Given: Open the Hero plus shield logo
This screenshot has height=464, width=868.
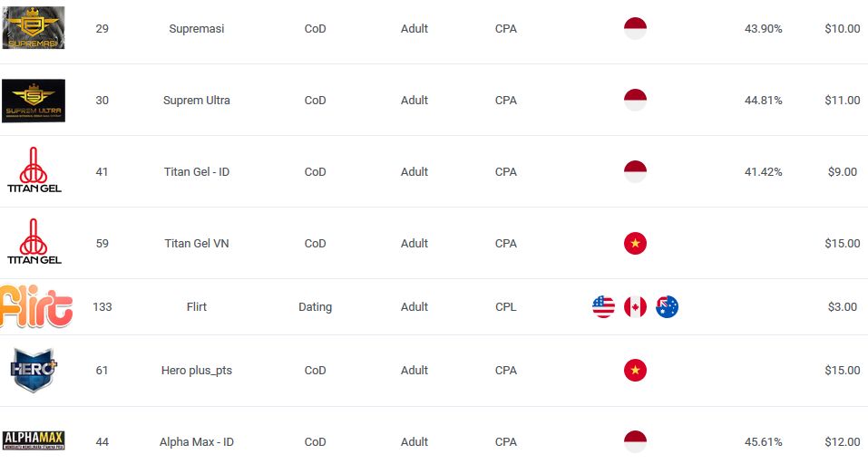Looking at the screenshot, I should 34,370.
